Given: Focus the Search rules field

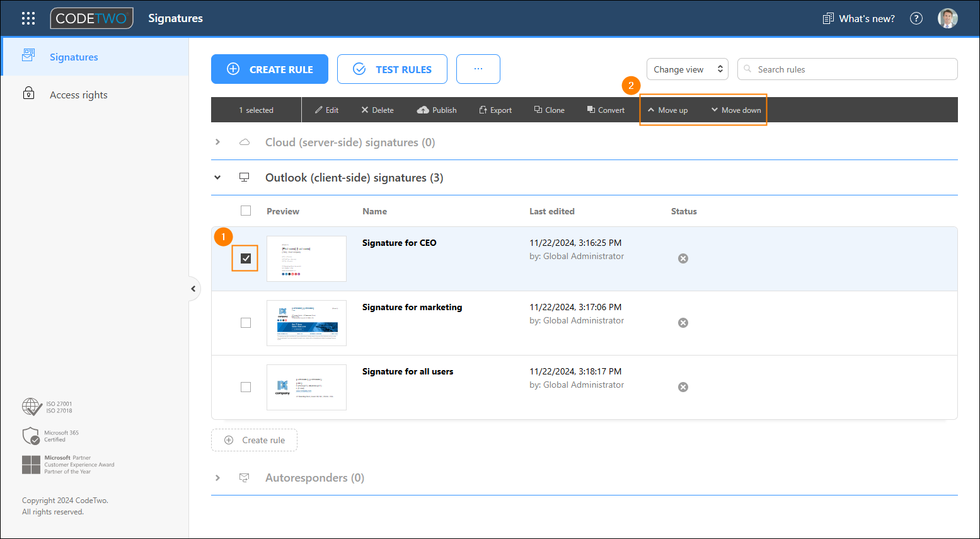Looking at the screenshot, I should coord(848,69).
